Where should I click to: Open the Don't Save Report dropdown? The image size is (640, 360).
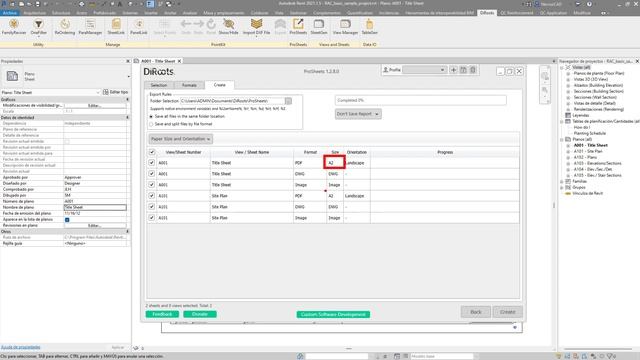pos(358,114)
